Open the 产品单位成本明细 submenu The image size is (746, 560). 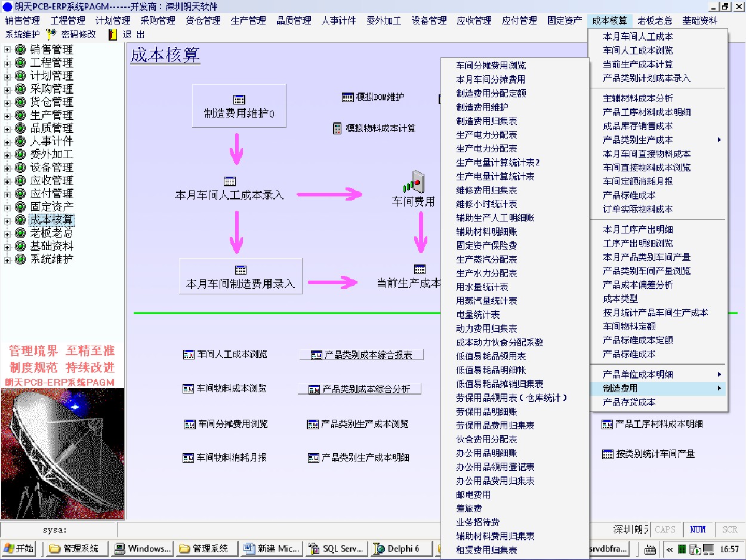pyautogui.click(x=657, y=374)
